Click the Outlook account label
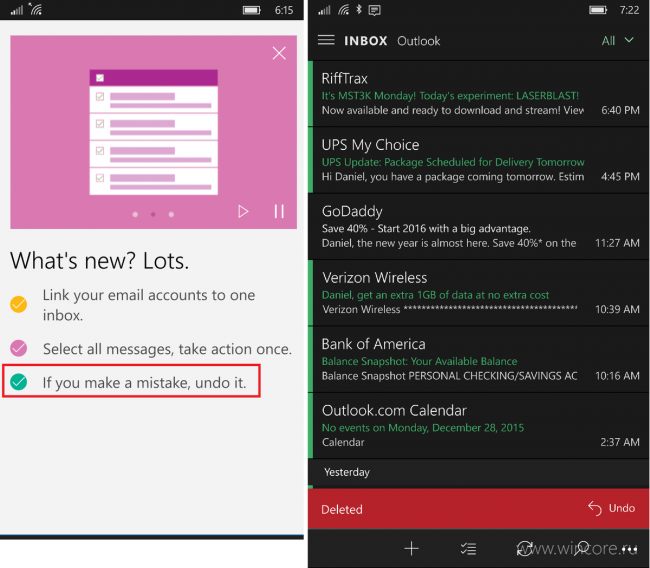Image resolution: width=650 pixels, height=568 pixels. click(x=419, y=41)
